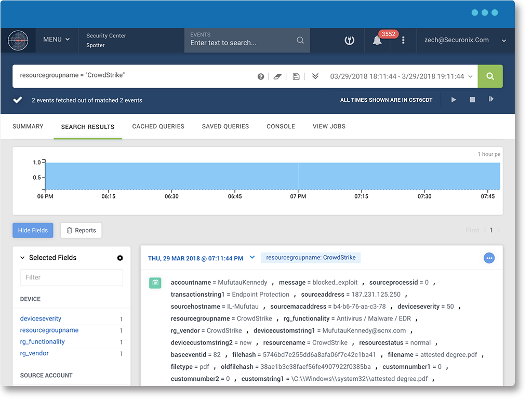This screenshot has width=532, height=399.
Task: Open Selected Fields gear settings
Action: (120, 258)
